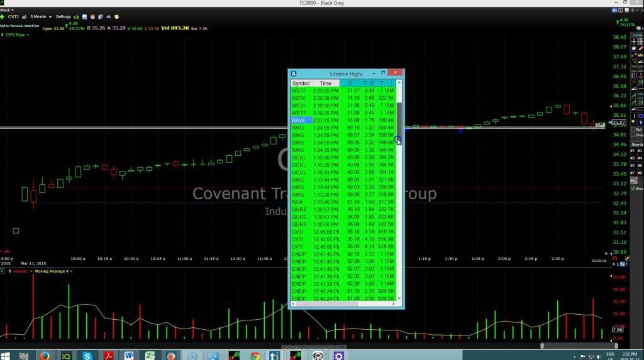
Task: Click the gray icon right of CVTI symbol
Action: point(25,17)
